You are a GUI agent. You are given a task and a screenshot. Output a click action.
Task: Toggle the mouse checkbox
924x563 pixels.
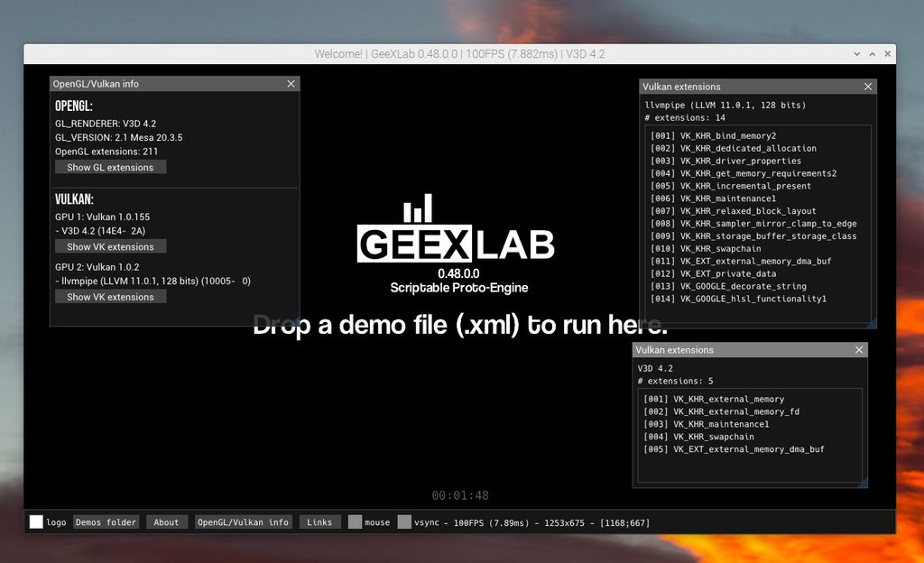355,521
